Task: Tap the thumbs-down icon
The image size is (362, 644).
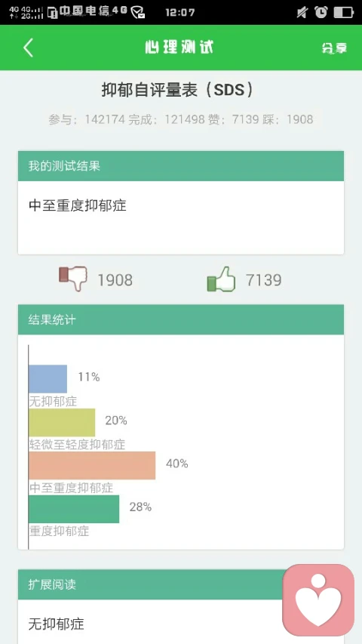Action: click(x=73, y=278)
